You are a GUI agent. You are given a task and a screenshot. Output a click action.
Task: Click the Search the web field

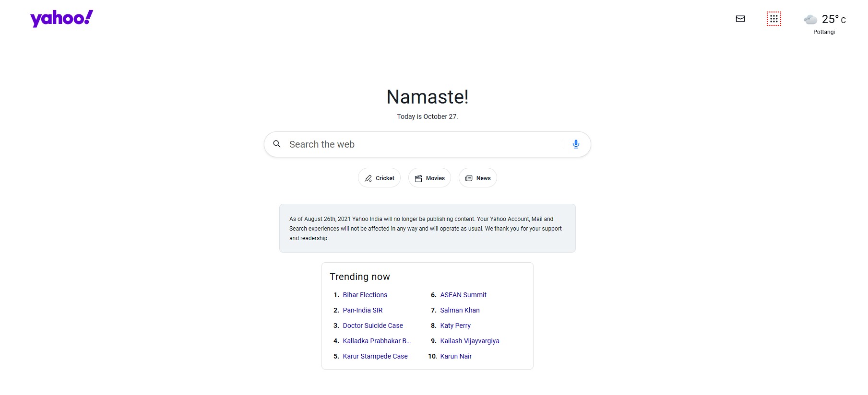[x=422, y=144]
